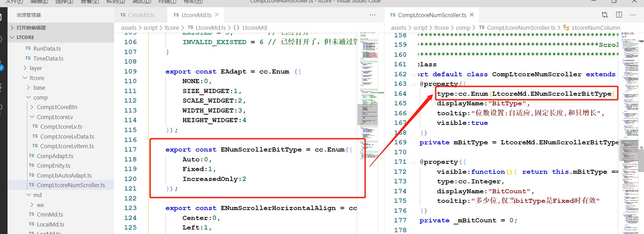Click 'EAdapt' identifier on line 109

[233, 71]
